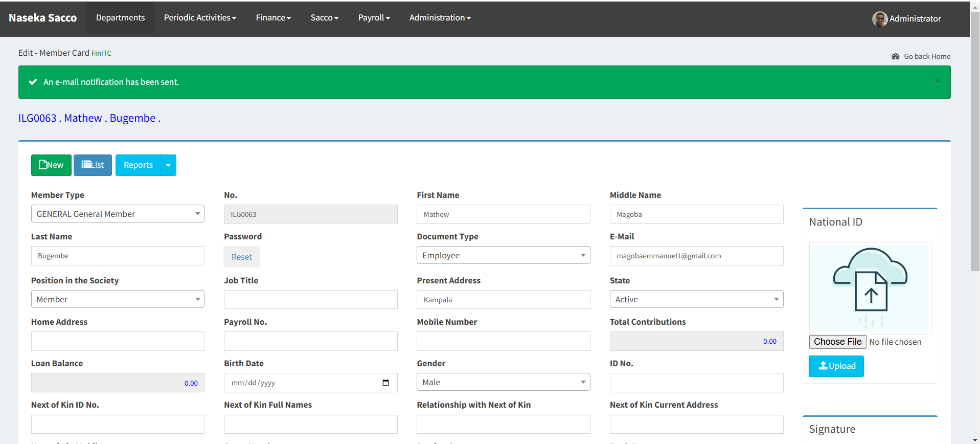Image resolution: width=980 pixels, height=444 pixels.
Task: Open the Payroll menu
Action: [374, 18]
